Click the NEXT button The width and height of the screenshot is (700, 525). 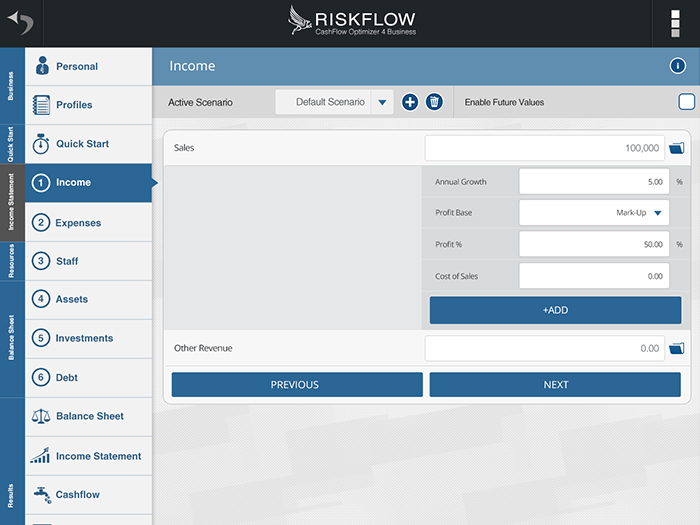coord(555,385)
